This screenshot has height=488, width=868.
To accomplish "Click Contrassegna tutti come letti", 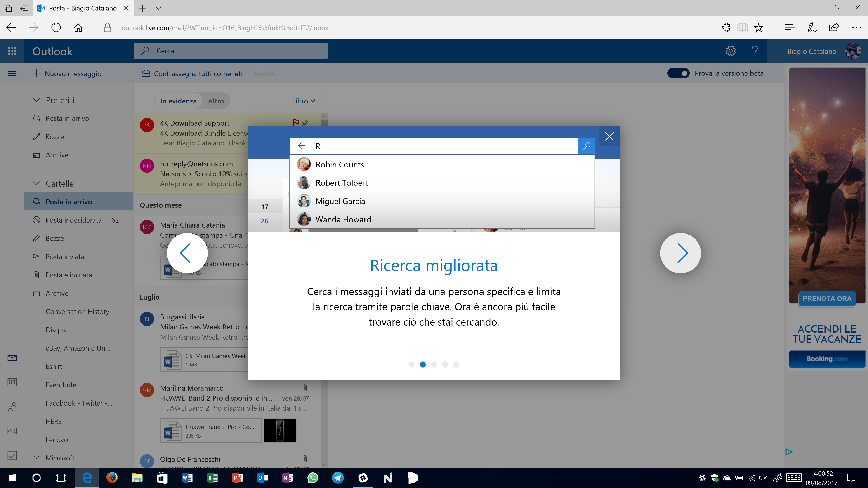I will 193,73.
